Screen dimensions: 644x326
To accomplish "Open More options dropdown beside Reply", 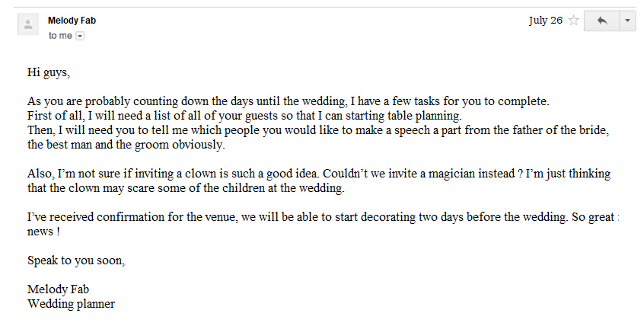I will (627, 21).
